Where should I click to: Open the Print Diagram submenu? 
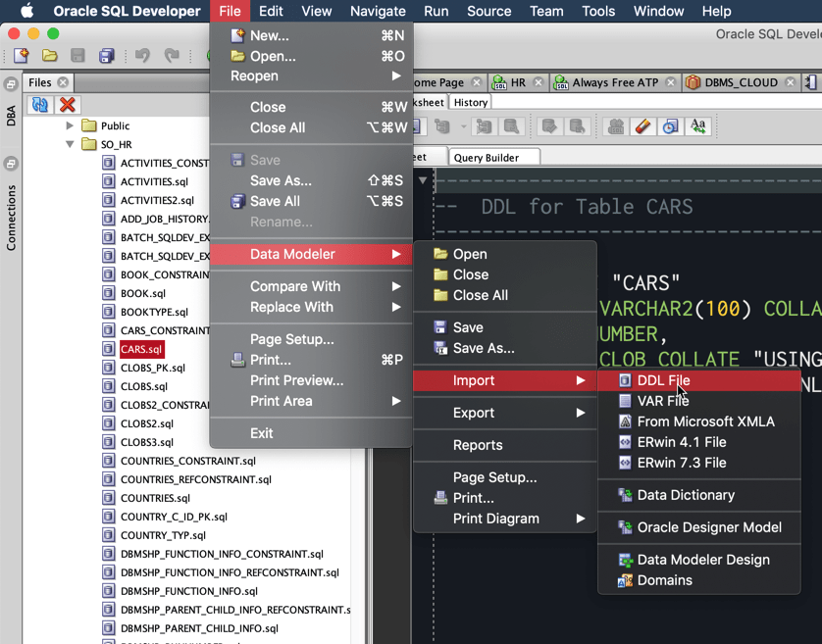tap(505, 519)
